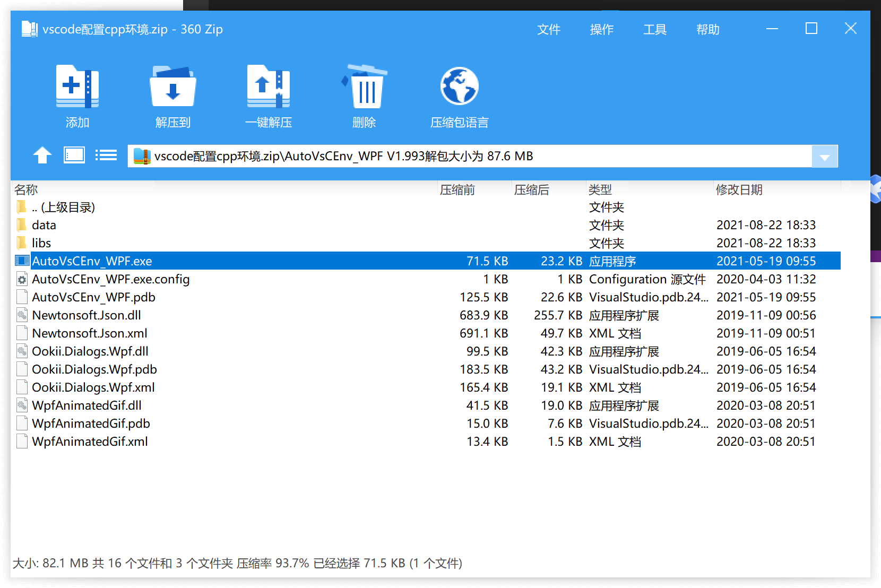Select AutoVsCEnv_WPF.pdb file name
The image size is (881, 588).
tap(93, 297)
